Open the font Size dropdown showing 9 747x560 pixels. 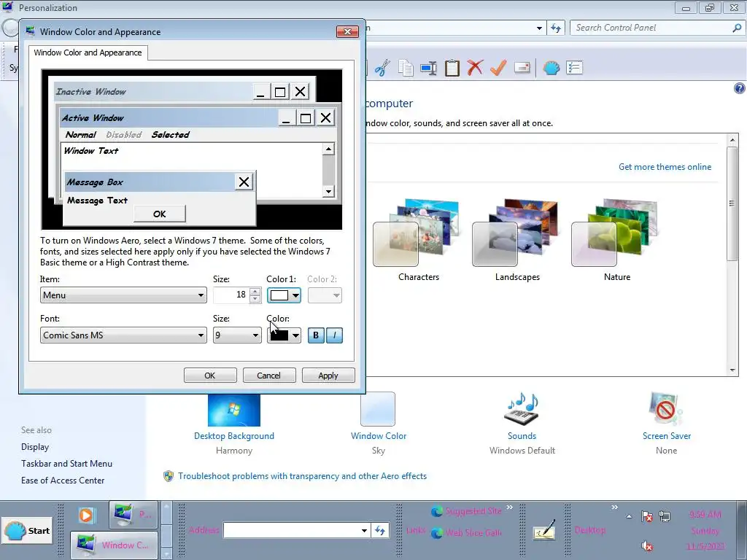point(237,335)
